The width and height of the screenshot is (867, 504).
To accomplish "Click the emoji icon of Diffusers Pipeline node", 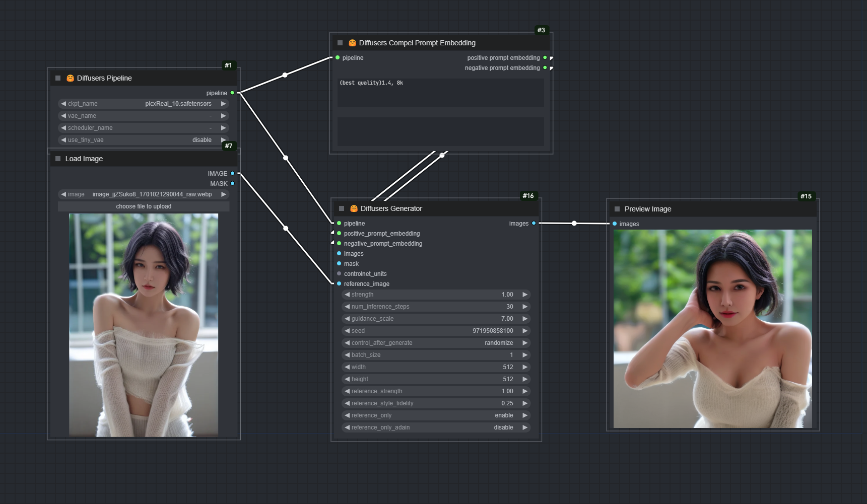I will pyautogui.click(x=71, y=78).
